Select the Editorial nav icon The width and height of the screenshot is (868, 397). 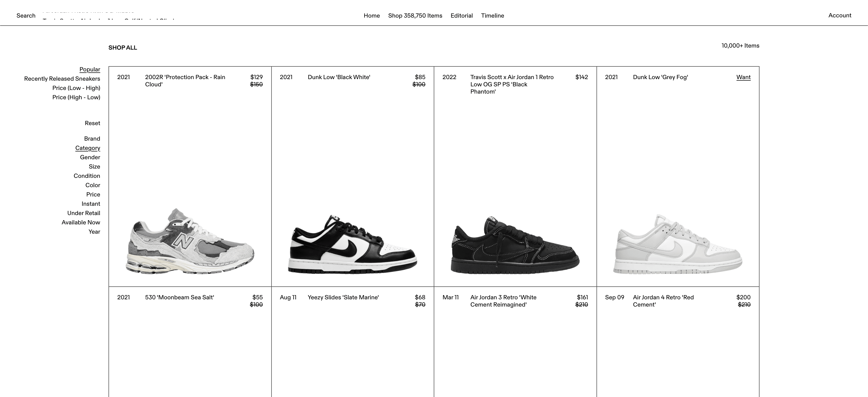462,16
